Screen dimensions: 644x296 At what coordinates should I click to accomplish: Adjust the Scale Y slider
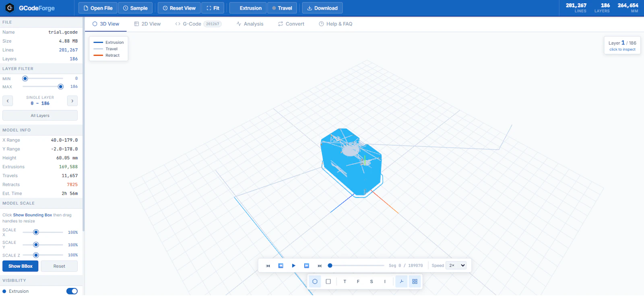(43, 245)
